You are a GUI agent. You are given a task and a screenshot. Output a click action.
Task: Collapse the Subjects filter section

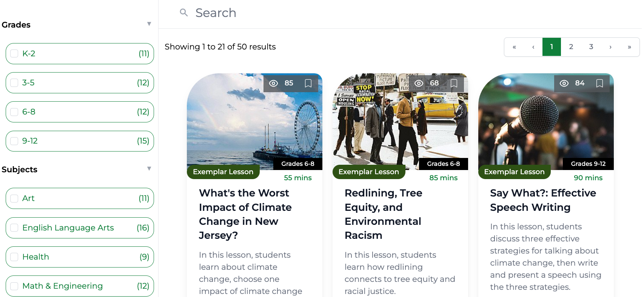[149, 169]
